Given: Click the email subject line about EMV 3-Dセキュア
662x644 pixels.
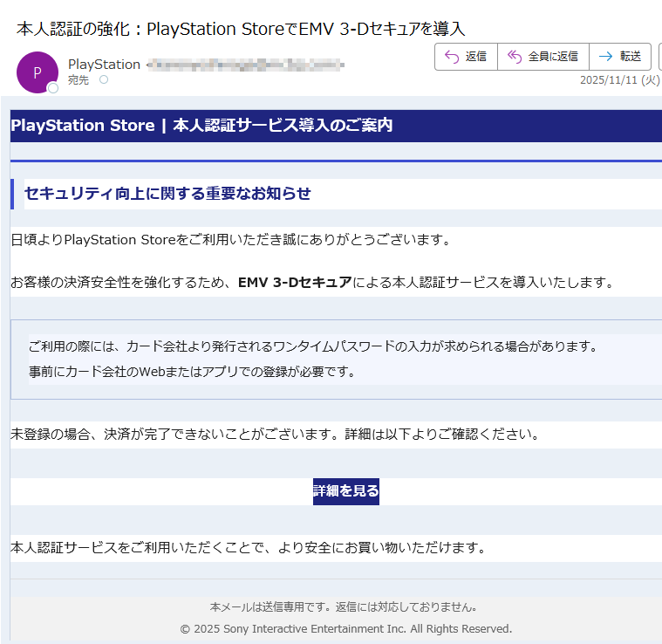Looking at the screenshot, I should coord(241,29).
